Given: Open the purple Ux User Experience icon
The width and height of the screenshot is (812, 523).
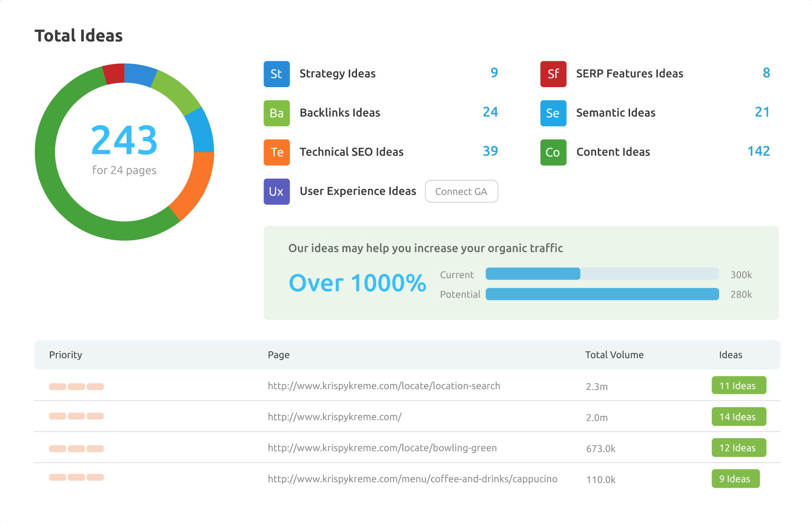Looking at the screenshot, I should coord(276,192).
